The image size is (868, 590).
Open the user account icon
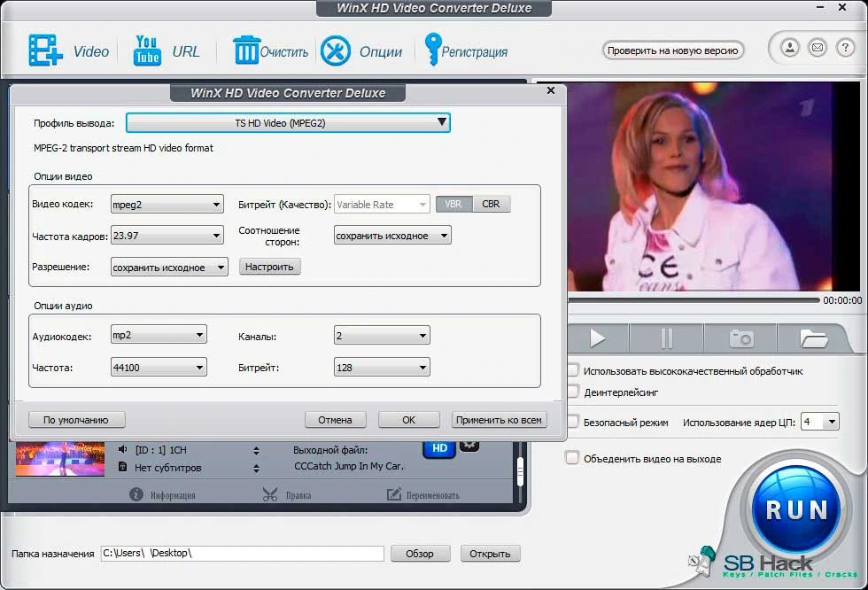tap(790, 48)
